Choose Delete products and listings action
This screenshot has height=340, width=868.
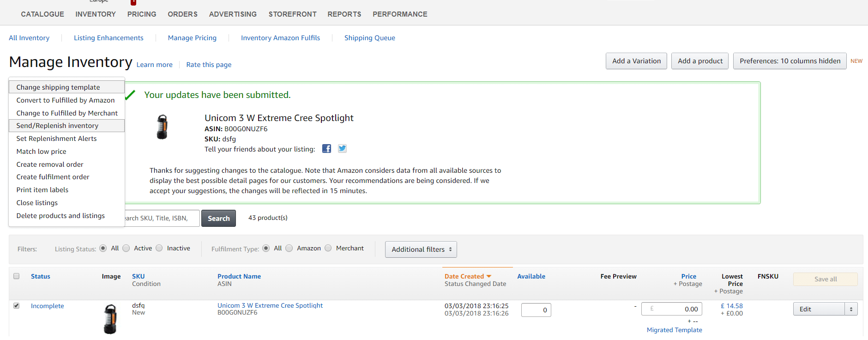(67, 216)
